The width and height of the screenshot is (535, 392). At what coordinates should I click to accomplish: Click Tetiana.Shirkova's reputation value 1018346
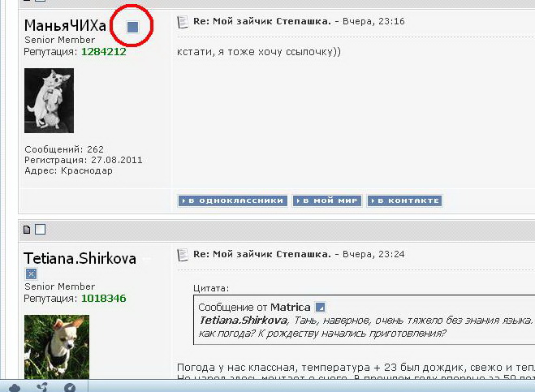click(x=103, y=298)
